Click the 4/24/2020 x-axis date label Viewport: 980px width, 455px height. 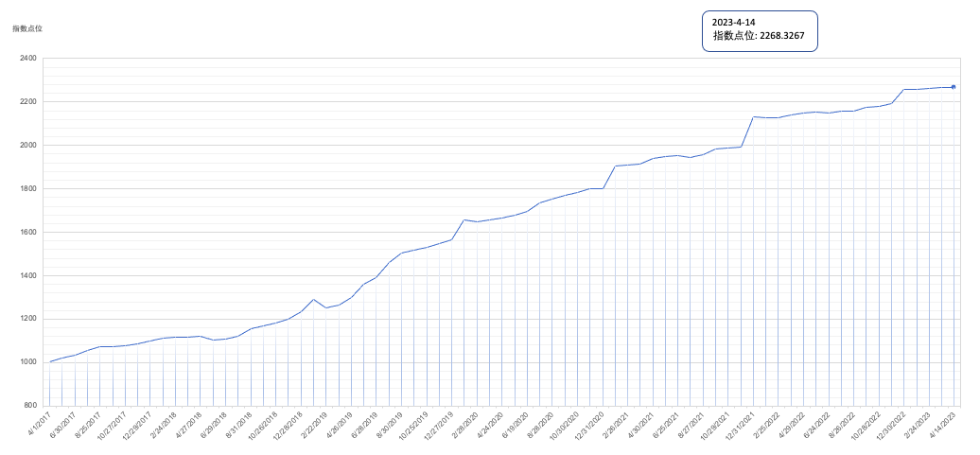pyautogui.click(x=490, y=424)
